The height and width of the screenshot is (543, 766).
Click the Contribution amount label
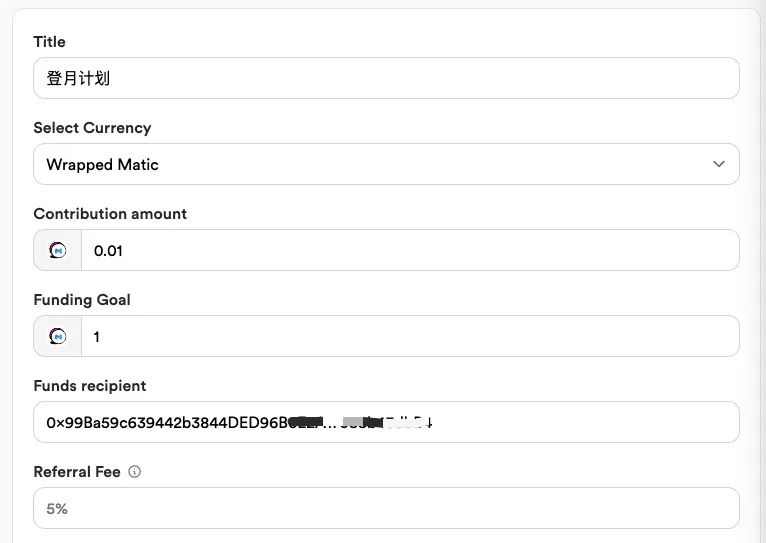coord(110,214)
